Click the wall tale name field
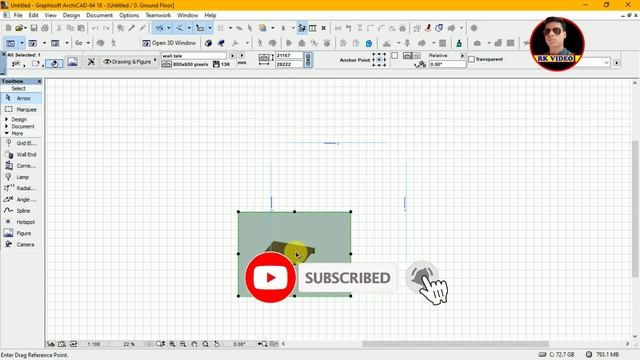The image size is (640, 360). click(194, 56)
